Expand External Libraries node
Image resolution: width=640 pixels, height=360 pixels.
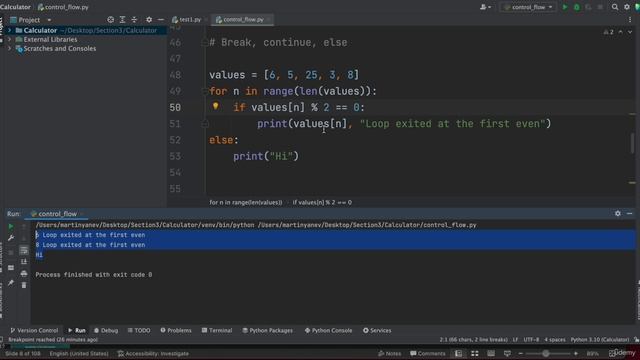(9, 40)
